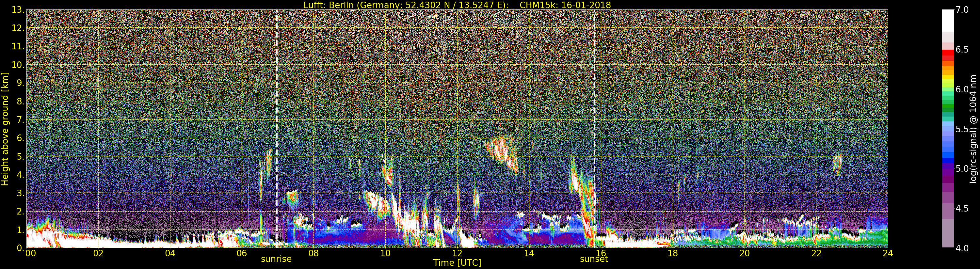This screenshot has height=269, width=980.
Task: Click the time axis tick label '12'
Action: pyautogui.click(x=457, y=253)
